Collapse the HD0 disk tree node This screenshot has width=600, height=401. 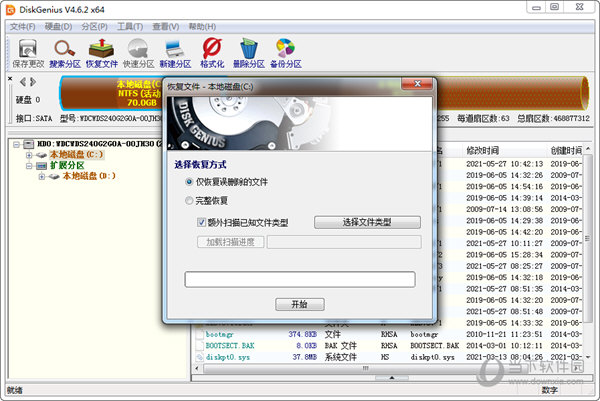(16, 144)
